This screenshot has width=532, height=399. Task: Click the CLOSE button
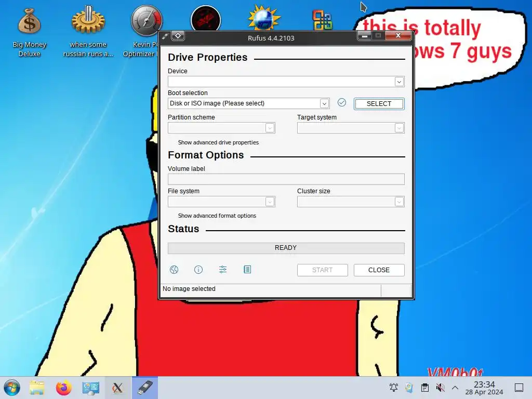(x=379, y=270)
